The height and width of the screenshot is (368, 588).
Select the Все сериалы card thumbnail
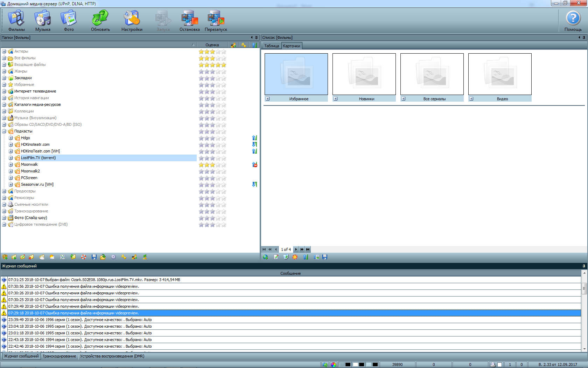pyautogui.click(x=432, y=74)
